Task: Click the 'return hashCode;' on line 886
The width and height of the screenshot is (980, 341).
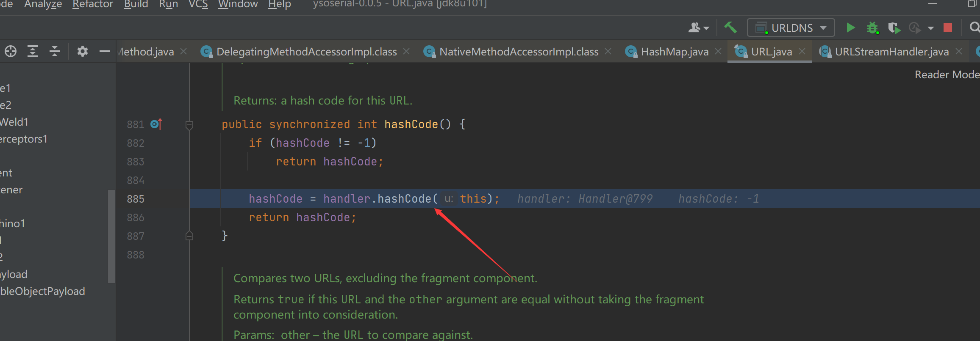Action: [x=303, y=217]
